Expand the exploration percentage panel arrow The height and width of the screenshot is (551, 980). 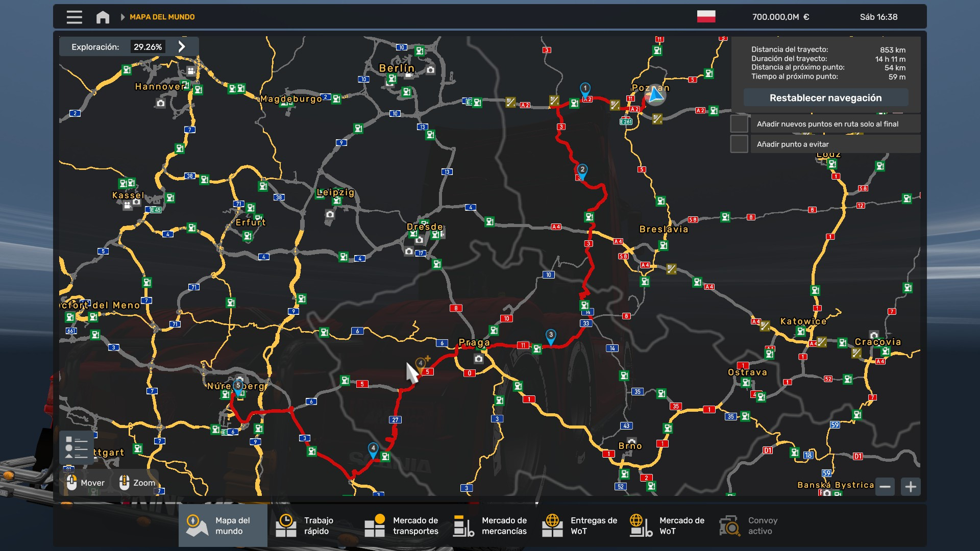click(182, 46)
